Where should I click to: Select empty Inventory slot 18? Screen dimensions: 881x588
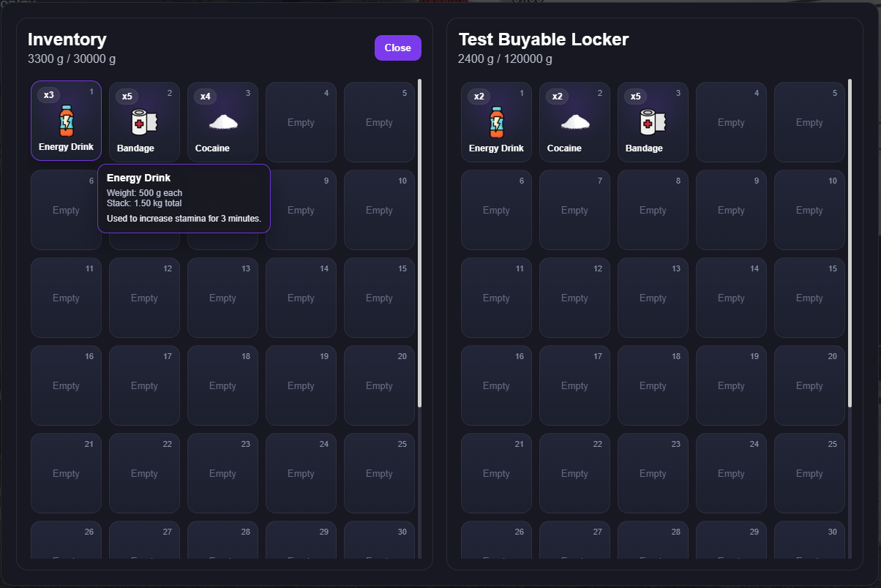tap(222, 385)
